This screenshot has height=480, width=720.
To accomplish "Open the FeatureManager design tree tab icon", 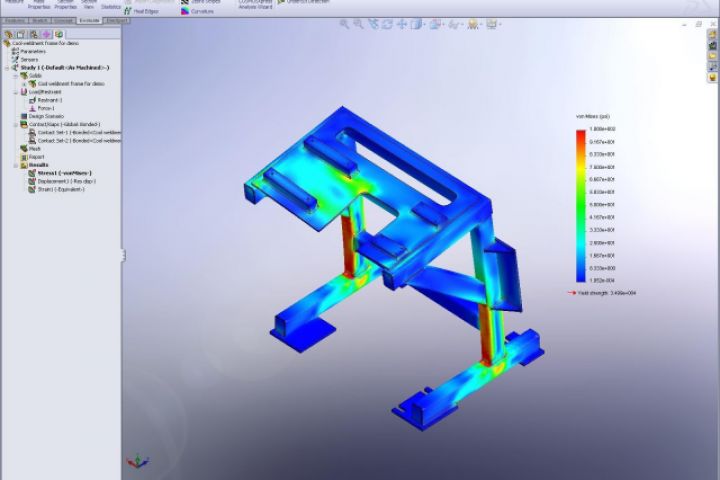I will [x=9, y=34].
